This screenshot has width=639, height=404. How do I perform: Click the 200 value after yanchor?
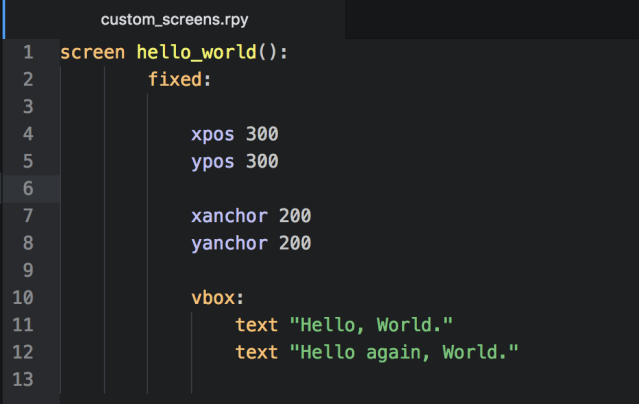[x=295, y=242]
